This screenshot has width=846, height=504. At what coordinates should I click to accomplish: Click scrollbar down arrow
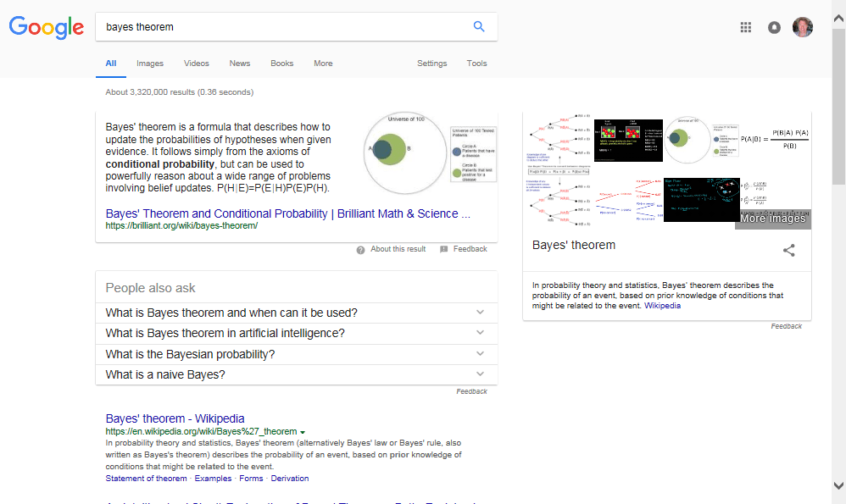tap(838, 485)
